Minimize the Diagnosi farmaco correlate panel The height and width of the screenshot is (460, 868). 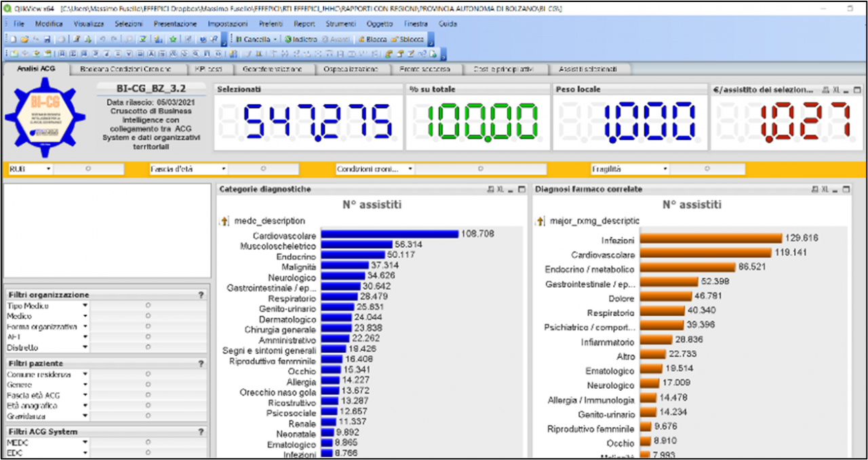pyautogui.click(x=835, y=190)
